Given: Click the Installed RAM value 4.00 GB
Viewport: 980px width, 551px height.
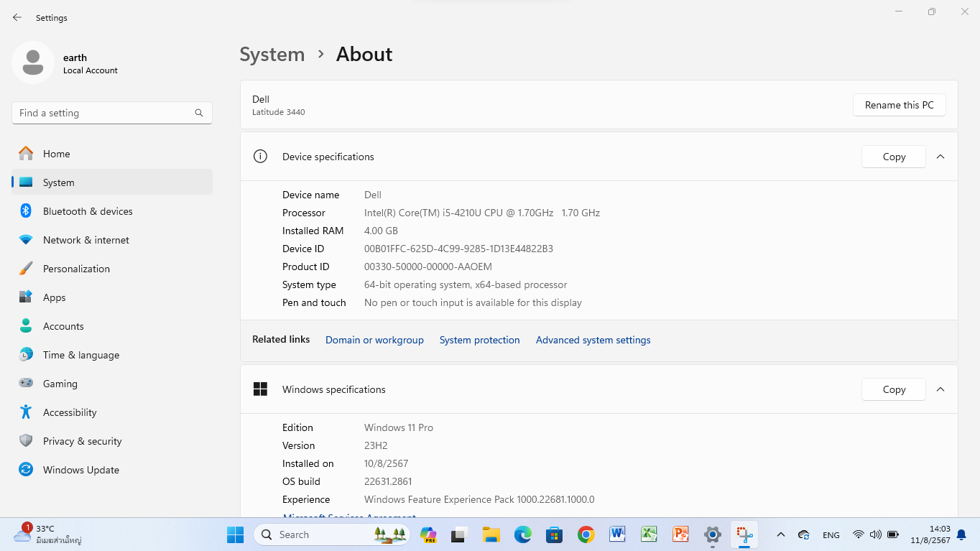Looking at the screenshot, I should (381, 231).
